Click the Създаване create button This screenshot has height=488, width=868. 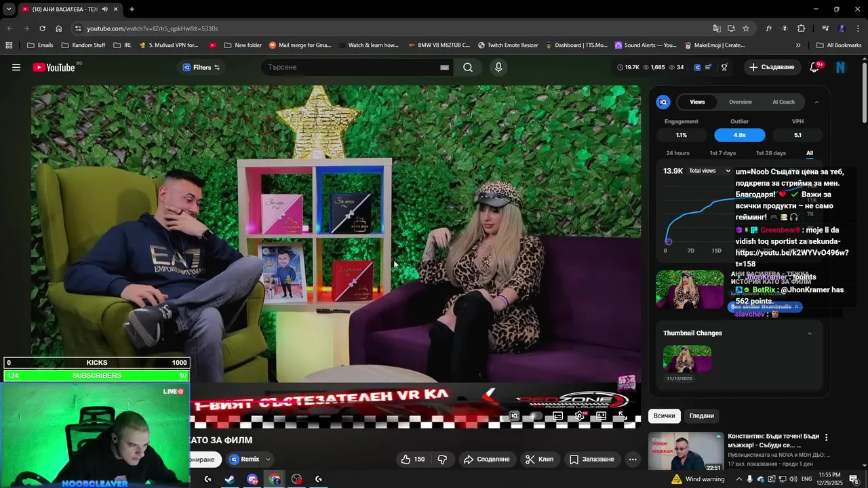tap(772, 67)
